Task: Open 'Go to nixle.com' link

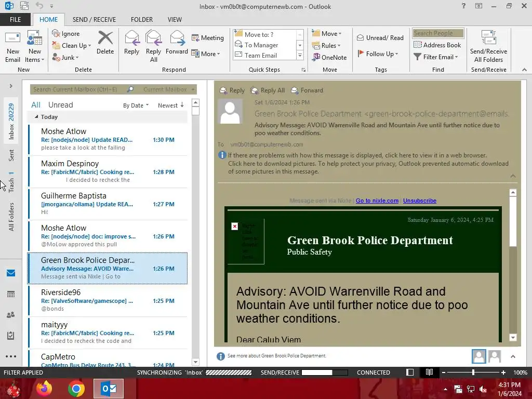Action: click(377, 201)
